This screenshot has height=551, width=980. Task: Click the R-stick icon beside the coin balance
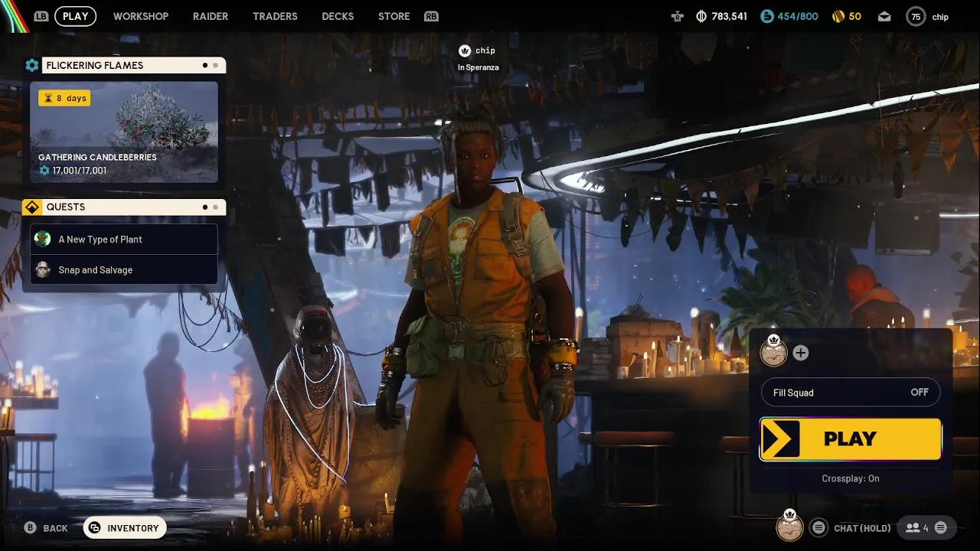pyautogui.click(x=677, y=16)
